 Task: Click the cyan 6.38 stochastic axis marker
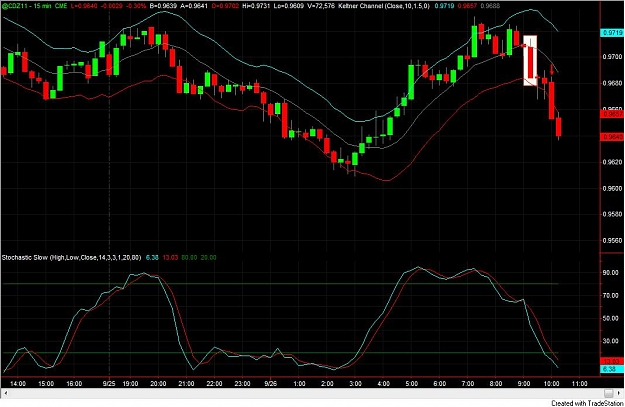(612, 370)
